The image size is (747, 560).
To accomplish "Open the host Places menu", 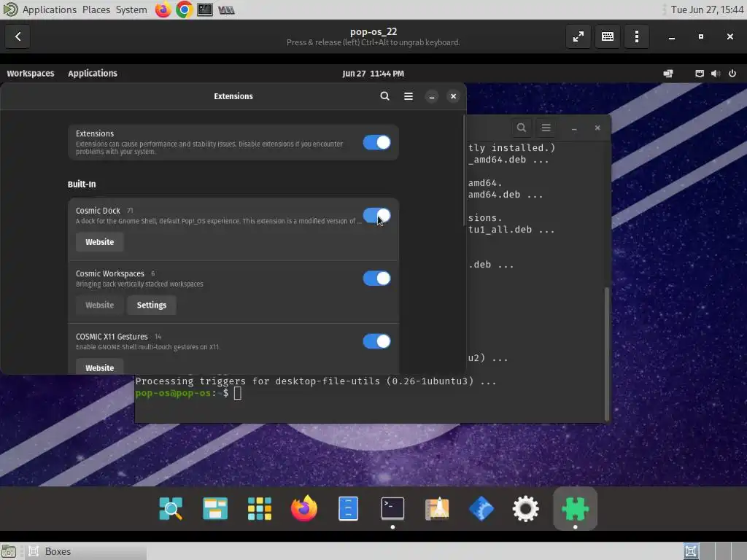I will coord(96,9).
